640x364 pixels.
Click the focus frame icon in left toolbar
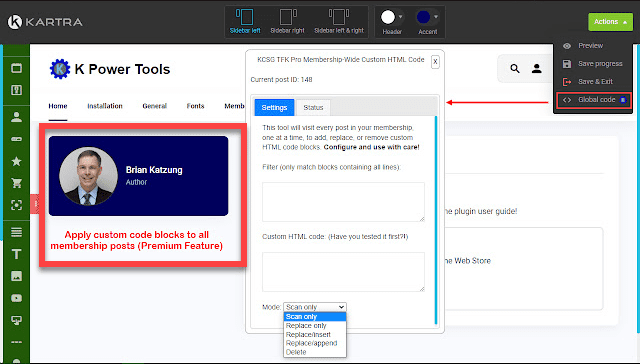[x=16, y=205]
